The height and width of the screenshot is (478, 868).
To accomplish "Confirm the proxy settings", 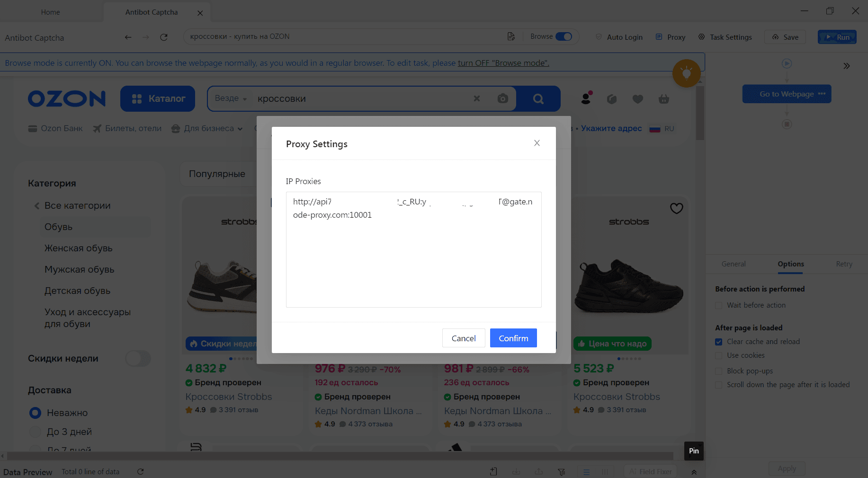I will (x=513, y=338).
